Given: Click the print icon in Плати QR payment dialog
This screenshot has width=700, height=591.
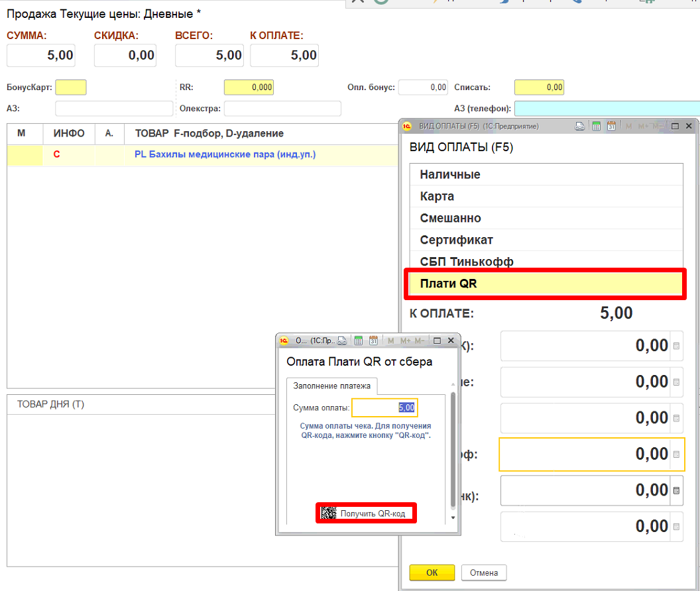Looking at the screenshot, I should pos(342,341).
